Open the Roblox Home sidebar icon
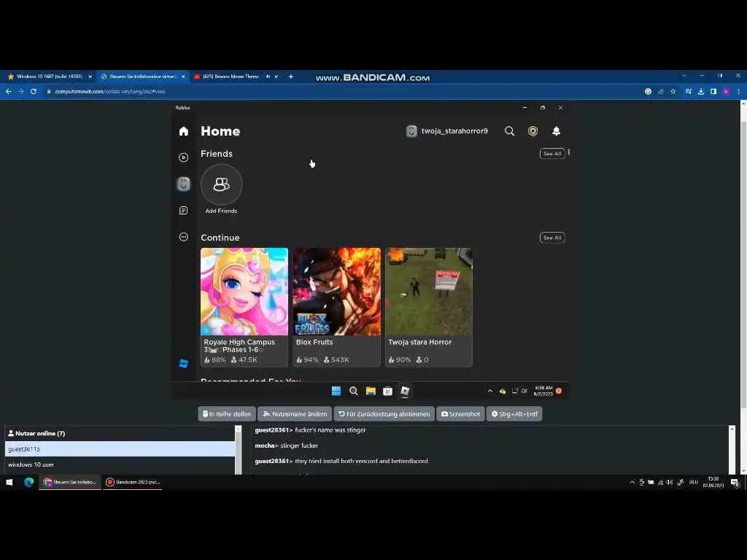Viewport: 747px width, 560px height. click(x=183, y=131)
